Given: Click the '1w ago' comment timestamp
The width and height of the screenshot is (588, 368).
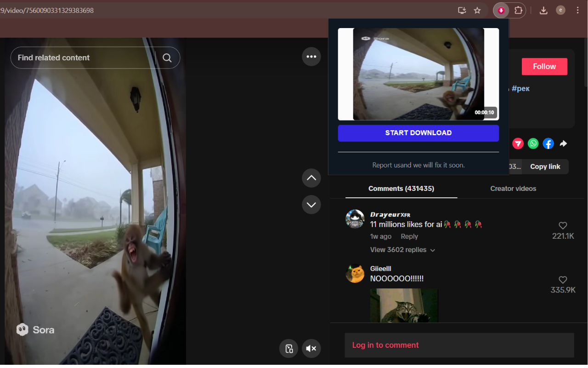Looking at the screenshot, I should pyautogui.click(x=381, y=236).
